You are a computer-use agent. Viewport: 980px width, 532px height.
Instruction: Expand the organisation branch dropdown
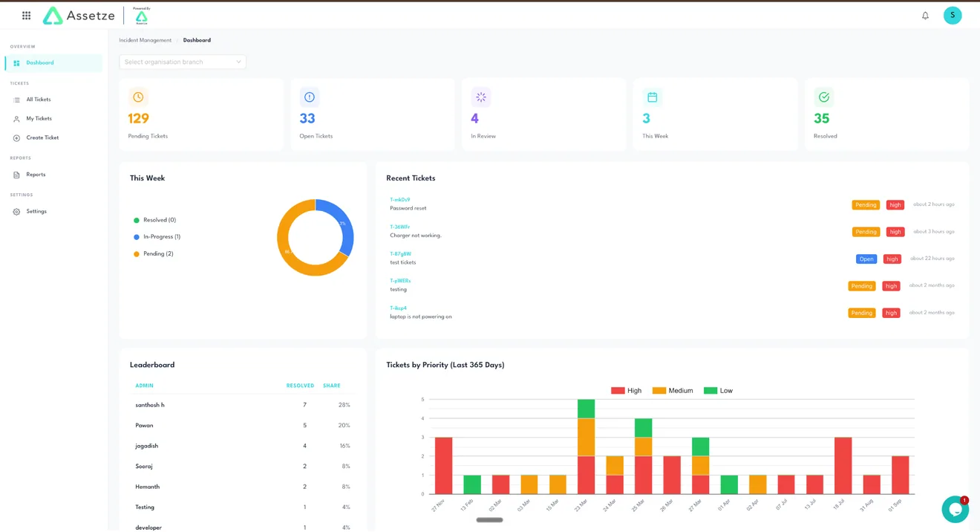[183, 62]
